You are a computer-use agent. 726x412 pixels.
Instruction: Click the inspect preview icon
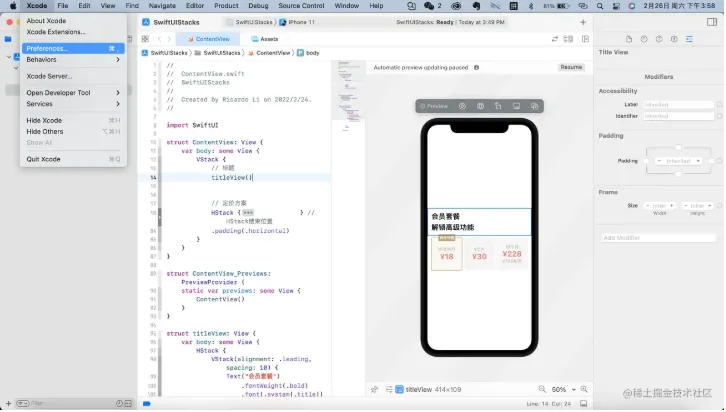point(480,106)
